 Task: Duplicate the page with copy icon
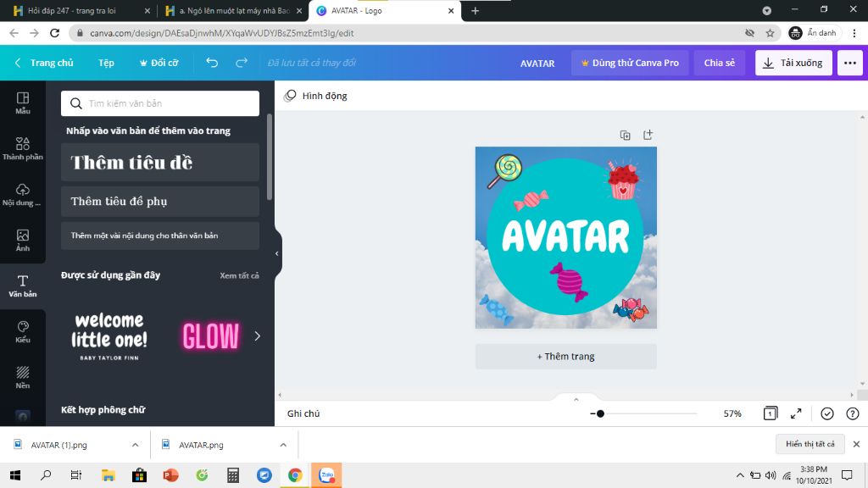[x=625, y=135]
